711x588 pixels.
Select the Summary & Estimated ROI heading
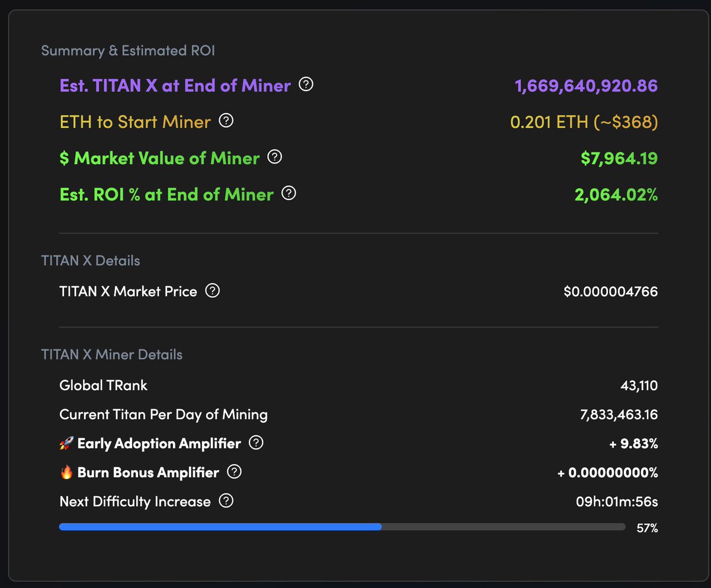point(128,51)
